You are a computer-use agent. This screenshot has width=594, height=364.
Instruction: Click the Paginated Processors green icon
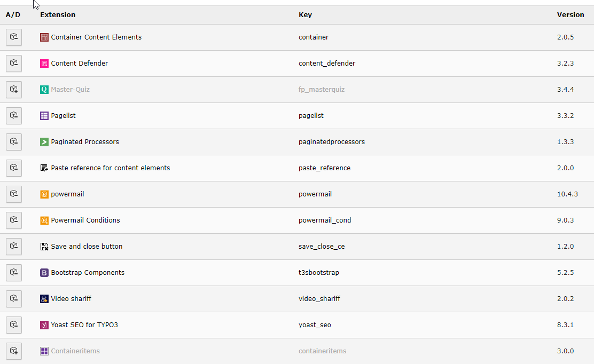click(44, 141)
